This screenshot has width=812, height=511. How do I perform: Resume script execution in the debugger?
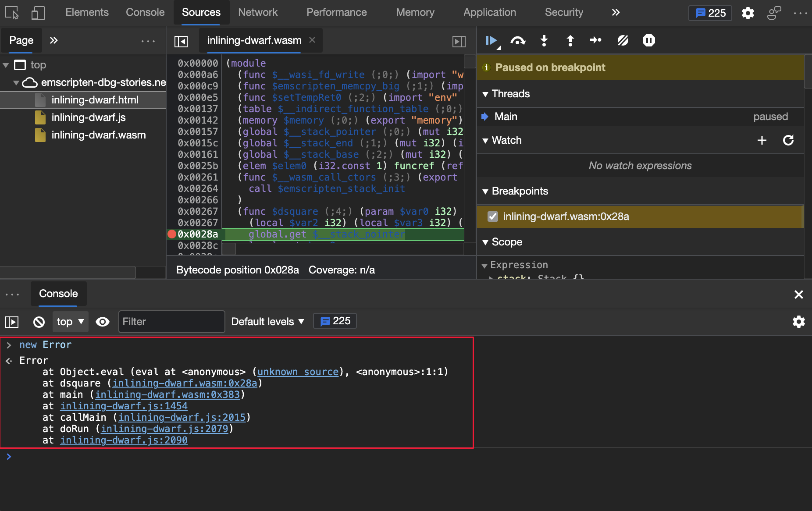click(x=492, y=40)
